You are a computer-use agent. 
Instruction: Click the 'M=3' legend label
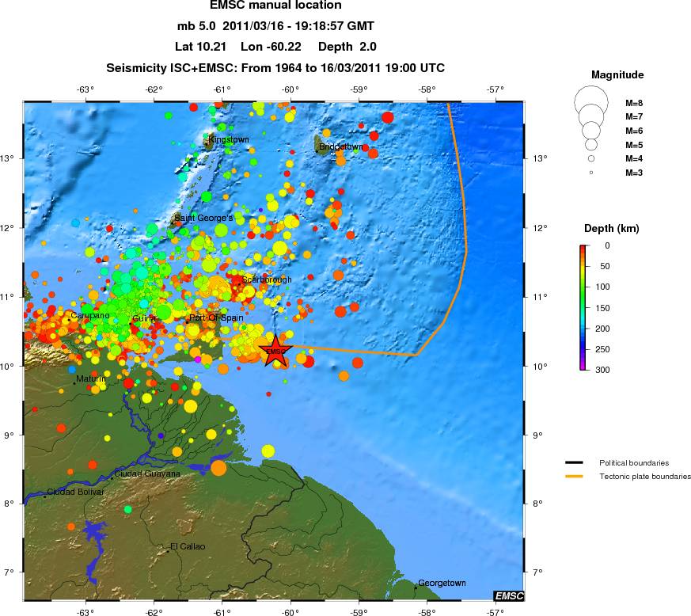[x=634, y=173]
